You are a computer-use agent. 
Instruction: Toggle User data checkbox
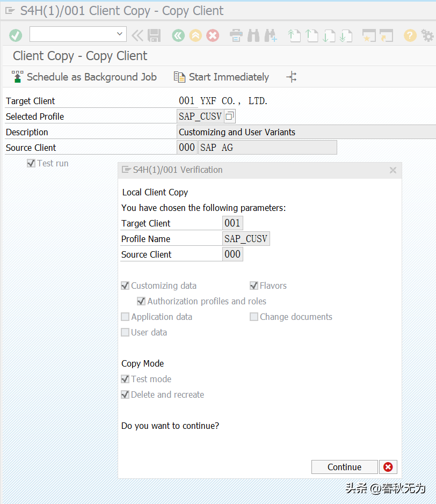tap(125, 332)
